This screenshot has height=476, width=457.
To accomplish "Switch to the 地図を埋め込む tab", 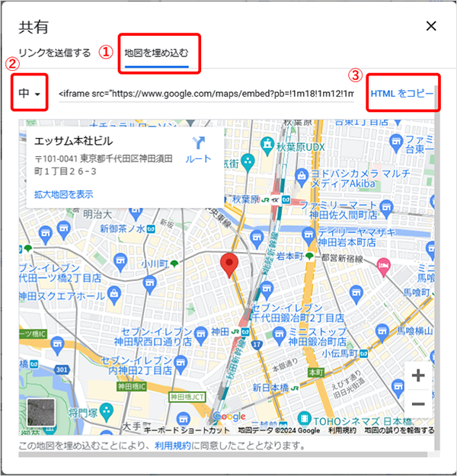I will [156, 53].
